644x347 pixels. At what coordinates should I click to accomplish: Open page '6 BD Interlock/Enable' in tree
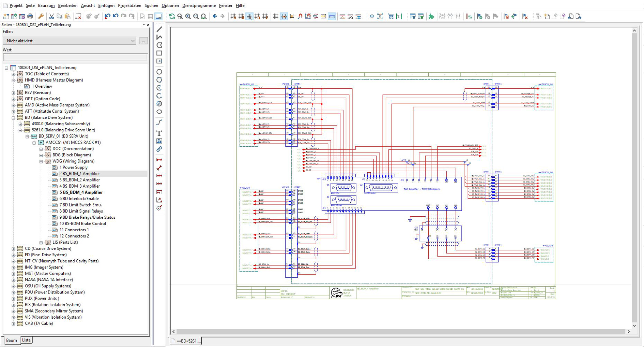79,199
